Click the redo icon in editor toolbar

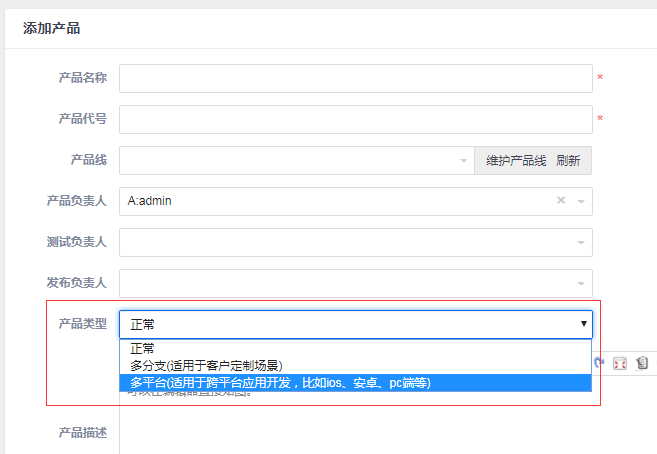tap(599, 363)
